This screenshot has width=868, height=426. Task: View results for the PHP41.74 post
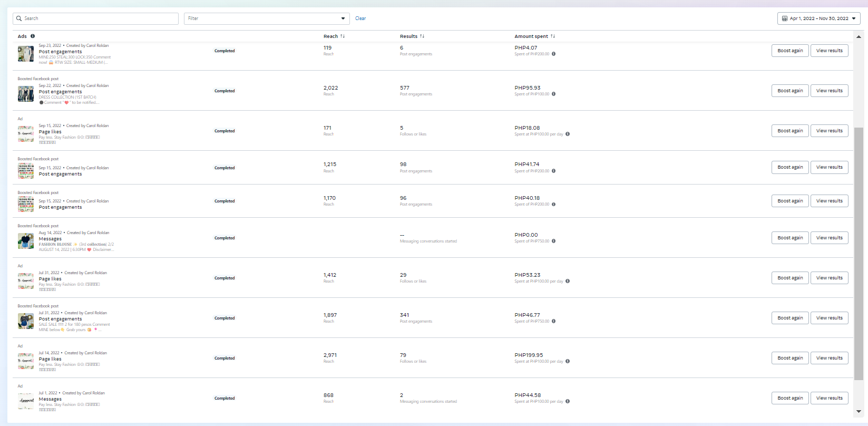click(x=830, y=167)
